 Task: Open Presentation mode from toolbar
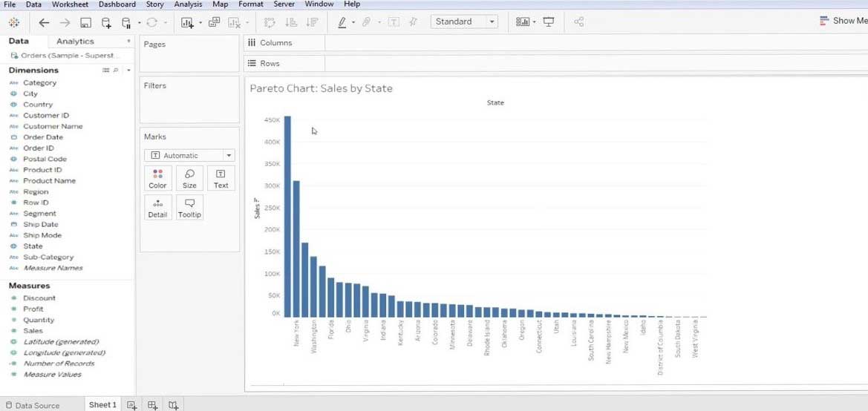coord(549,22)
